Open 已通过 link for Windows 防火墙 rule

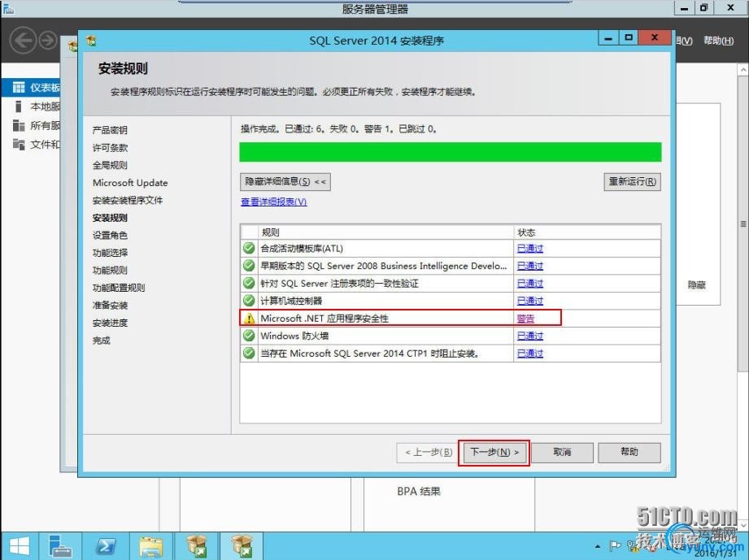tap(530, 336)
